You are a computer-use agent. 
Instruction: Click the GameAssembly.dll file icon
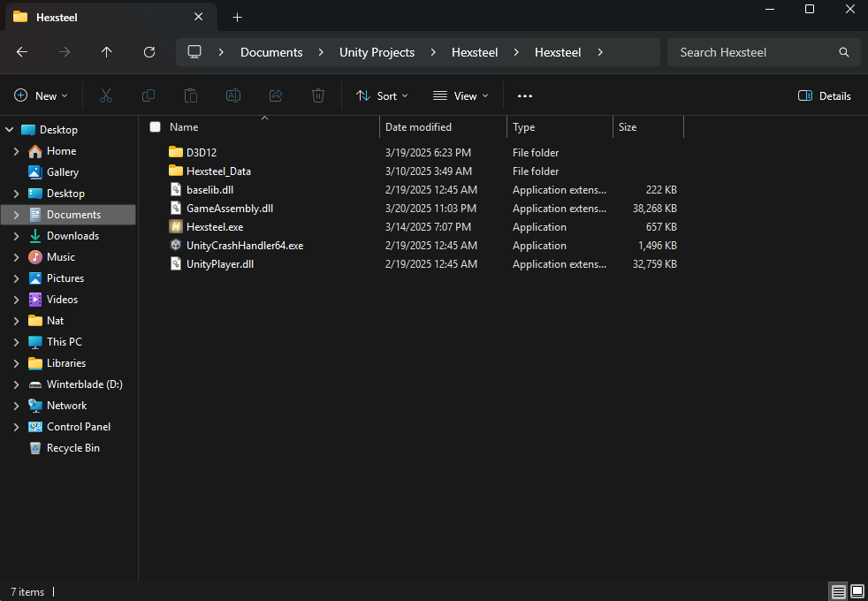[176, 208]
